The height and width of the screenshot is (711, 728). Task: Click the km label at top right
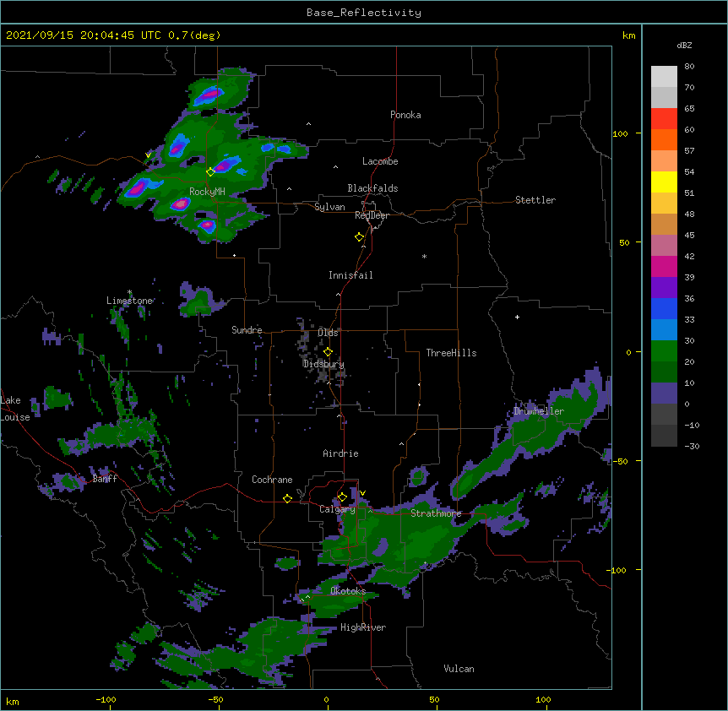[x=629, y=35]
